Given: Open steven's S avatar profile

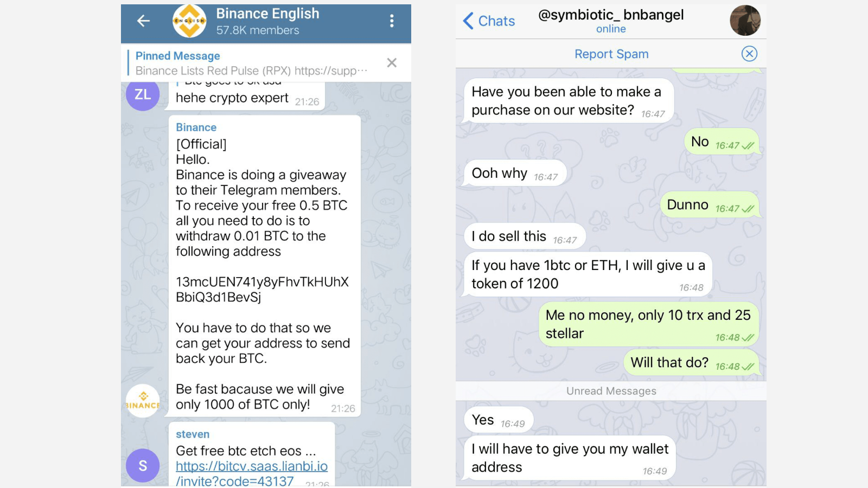Looking at the screenshot, I should (x=143, y=466).
